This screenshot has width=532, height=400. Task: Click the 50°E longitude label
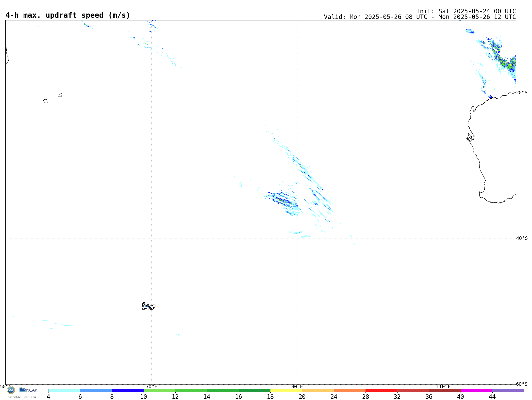(6, 386)
